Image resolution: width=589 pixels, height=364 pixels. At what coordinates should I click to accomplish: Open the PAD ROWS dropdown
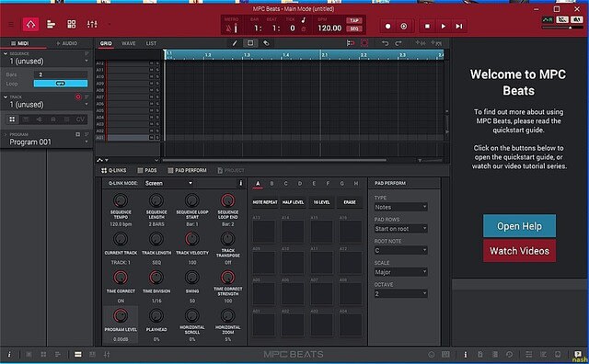(x=400, y=229)
